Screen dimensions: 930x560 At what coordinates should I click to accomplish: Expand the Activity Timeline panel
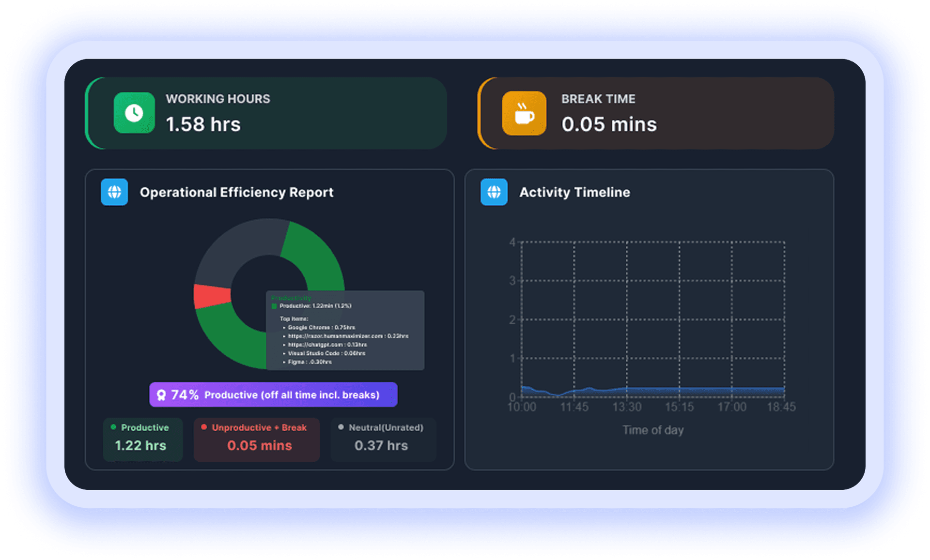[574, 192]
